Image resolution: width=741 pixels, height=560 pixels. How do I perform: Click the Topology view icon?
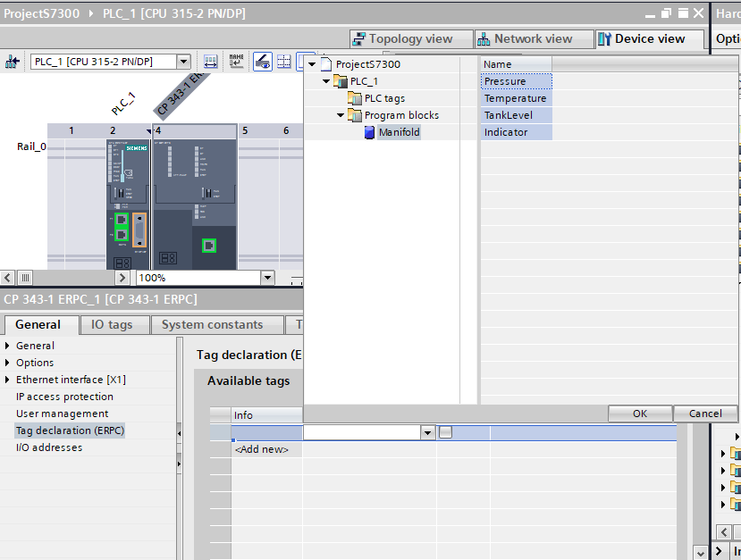359,39
